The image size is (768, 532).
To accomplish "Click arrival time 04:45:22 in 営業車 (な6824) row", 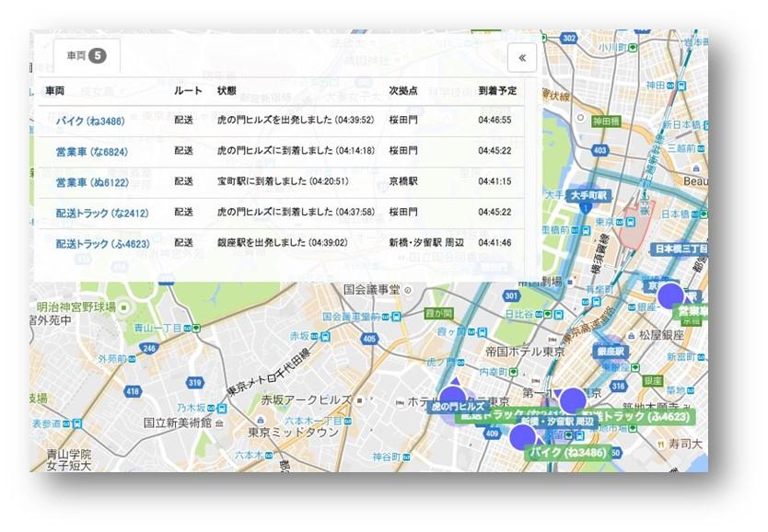I will coord(495,151).
